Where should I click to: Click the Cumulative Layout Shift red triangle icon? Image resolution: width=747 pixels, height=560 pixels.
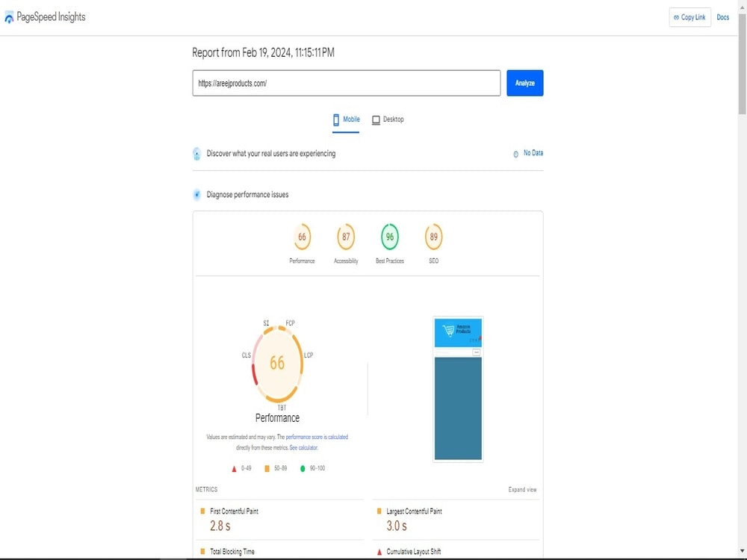[x=379, y=552]
